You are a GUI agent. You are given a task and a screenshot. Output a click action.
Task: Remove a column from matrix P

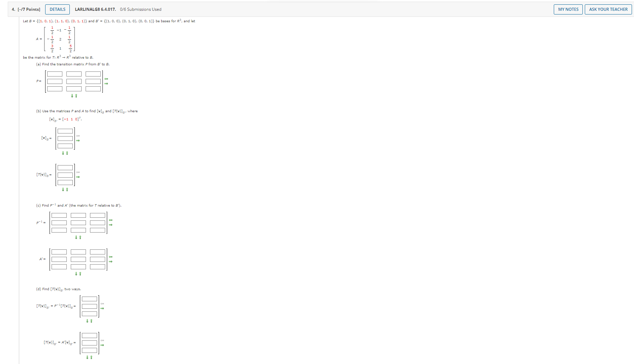[106, 79]
